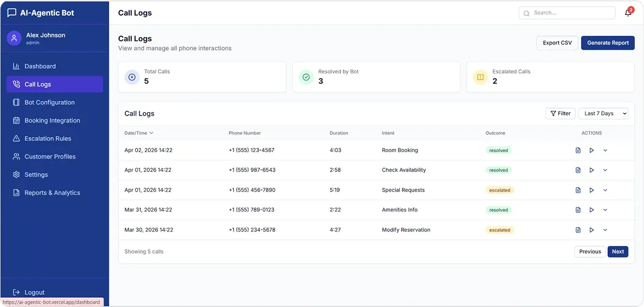The width and height of the screenshot is (644, 307).
Task: Expand the Modify Reservation call row
Action: tap(605, 230)
